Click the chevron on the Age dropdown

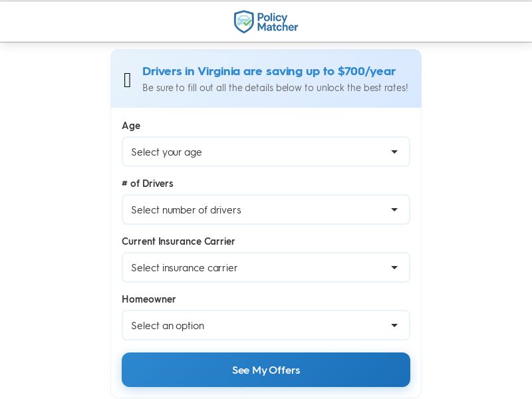tap(394, 152)
